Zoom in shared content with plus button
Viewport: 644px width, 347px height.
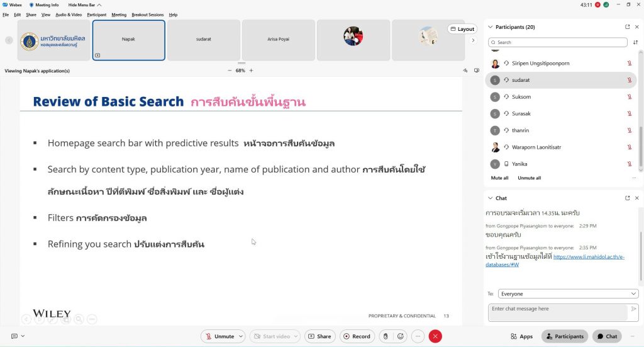251,71
